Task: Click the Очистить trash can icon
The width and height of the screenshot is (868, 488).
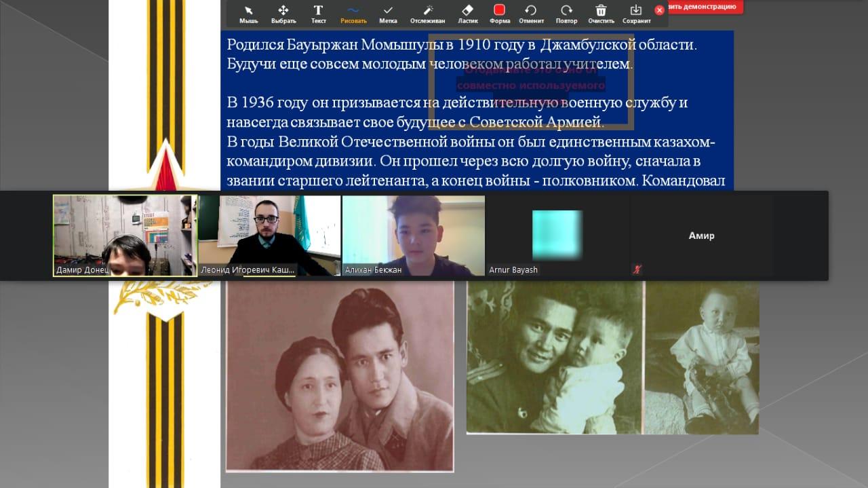Action: click(601, 13)
